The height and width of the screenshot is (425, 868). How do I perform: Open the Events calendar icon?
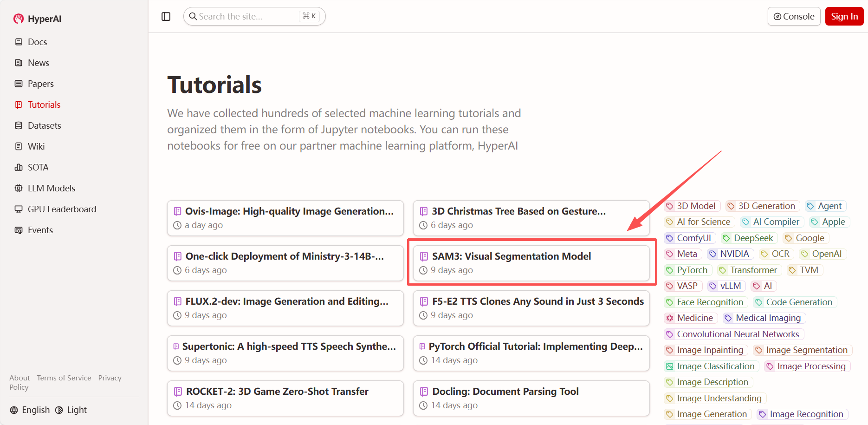coord(19,230)
